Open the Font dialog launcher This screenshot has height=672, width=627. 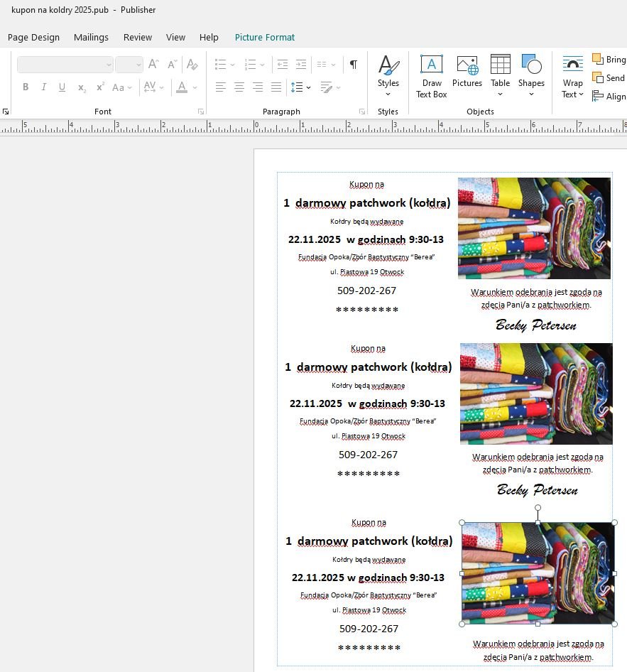pyautogui.click(x=201, y=112)
